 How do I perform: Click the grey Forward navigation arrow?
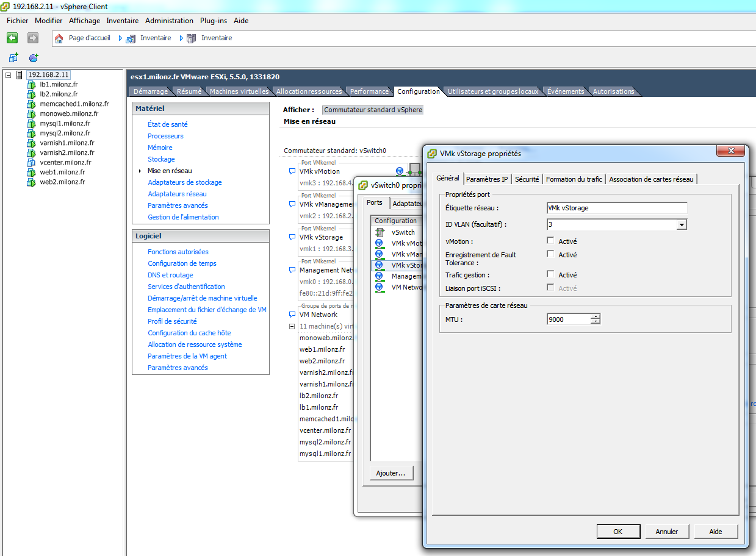pos(33,38)
